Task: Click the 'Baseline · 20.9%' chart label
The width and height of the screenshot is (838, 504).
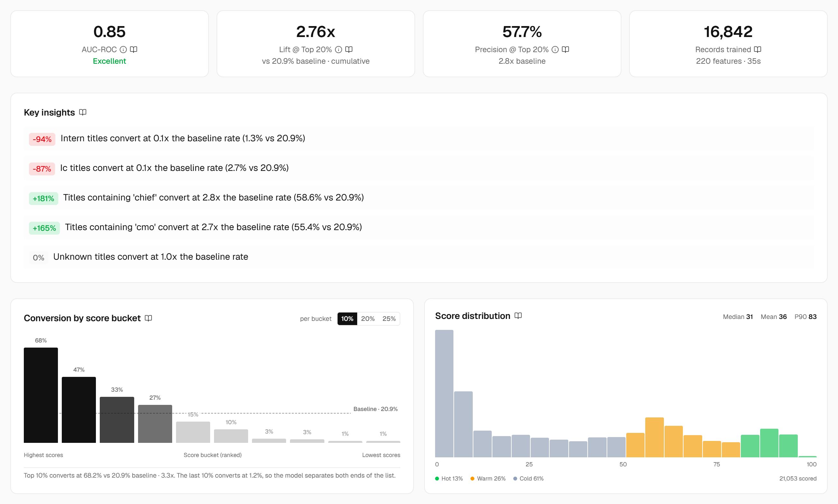Action: (376, 409)
